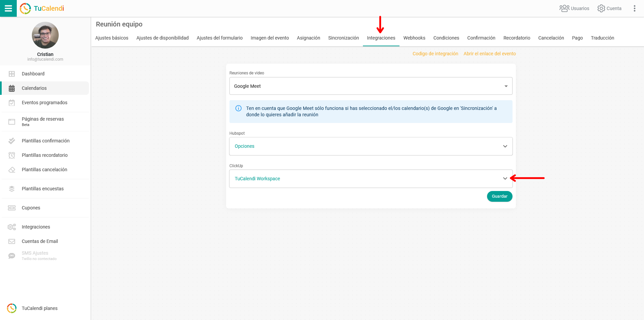Click the TuCalendi planes logo icon

(12, 308)
